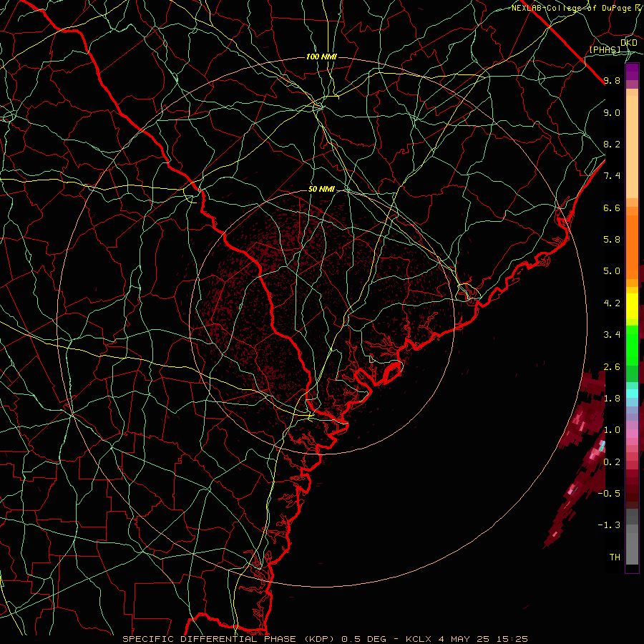Click the "0.5 DEG" tilt text in caption

pyautogui.click(x=364, y=639)
